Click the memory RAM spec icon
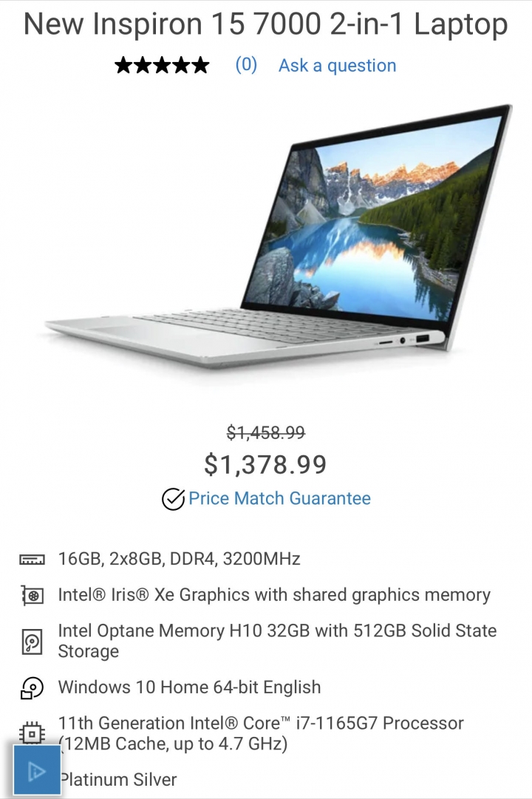Screen dimensions: 532x799 32,560
